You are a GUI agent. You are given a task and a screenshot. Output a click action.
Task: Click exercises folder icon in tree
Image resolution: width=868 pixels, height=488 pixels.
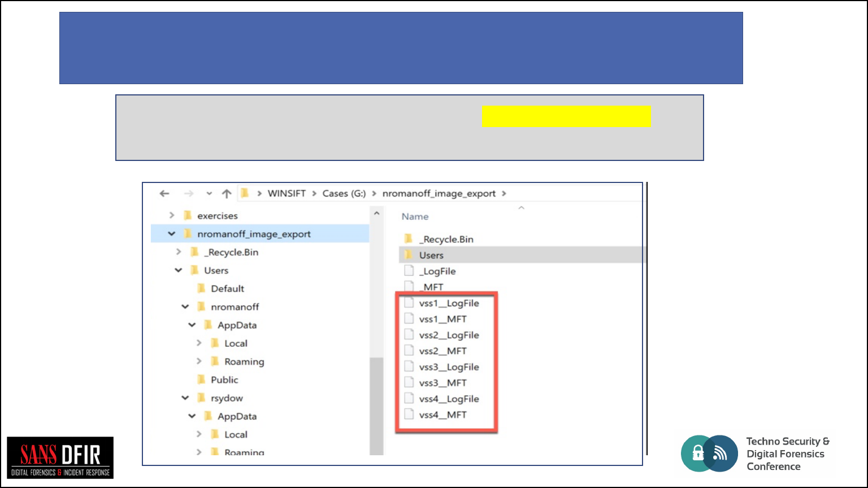click(188, 215)
